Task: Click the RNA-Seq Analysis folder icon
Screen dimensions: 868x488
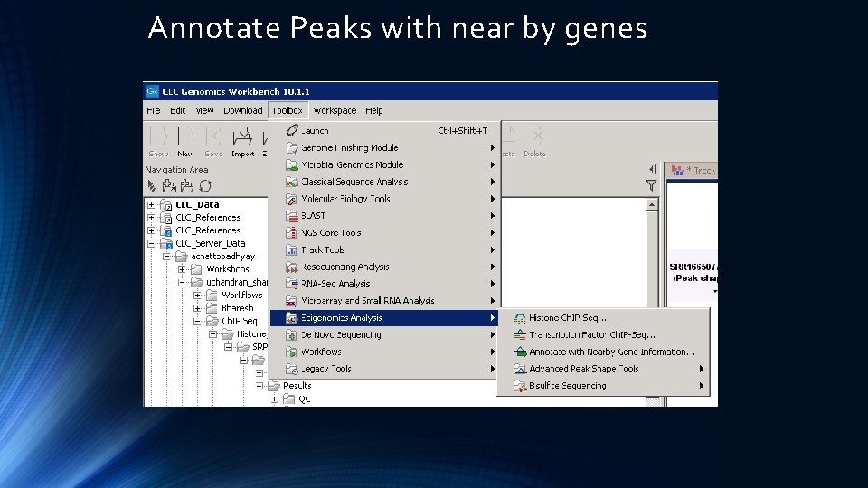Action: click(292, 284)
